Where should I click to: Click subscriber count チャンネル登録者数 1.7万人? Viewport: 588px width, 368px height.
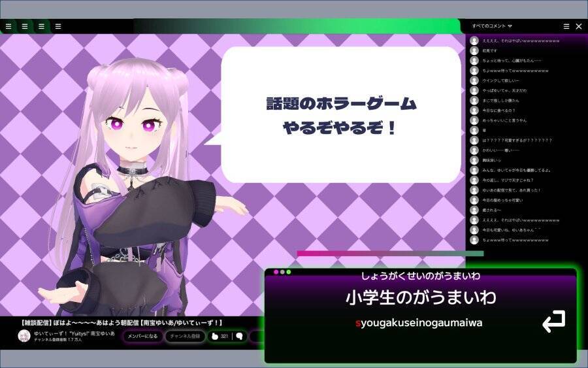click(57, 339)
